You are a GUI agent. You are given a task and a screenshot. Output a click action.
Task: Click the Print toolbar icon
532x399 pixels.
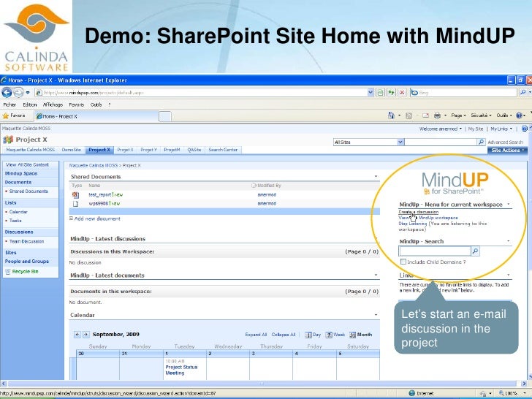(x=437, y=115)
